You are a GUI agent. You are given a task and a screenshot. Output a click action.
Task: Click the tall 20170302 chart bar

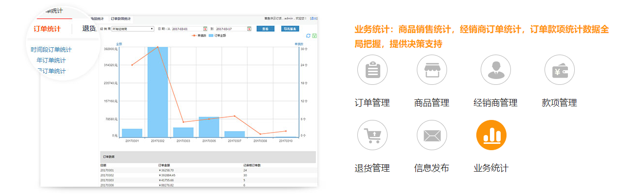tap(157, 92)
